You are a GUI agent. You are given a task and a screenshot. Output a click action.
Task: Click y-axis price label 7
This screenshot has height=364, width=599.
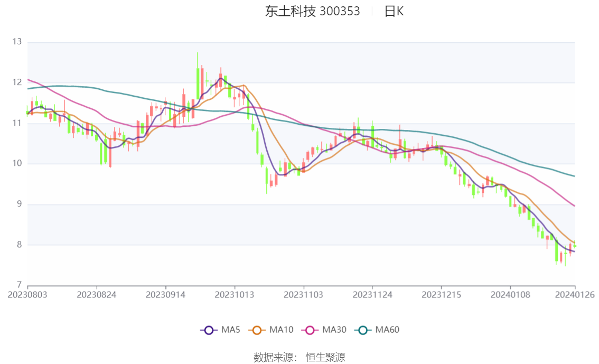[20, 285]
